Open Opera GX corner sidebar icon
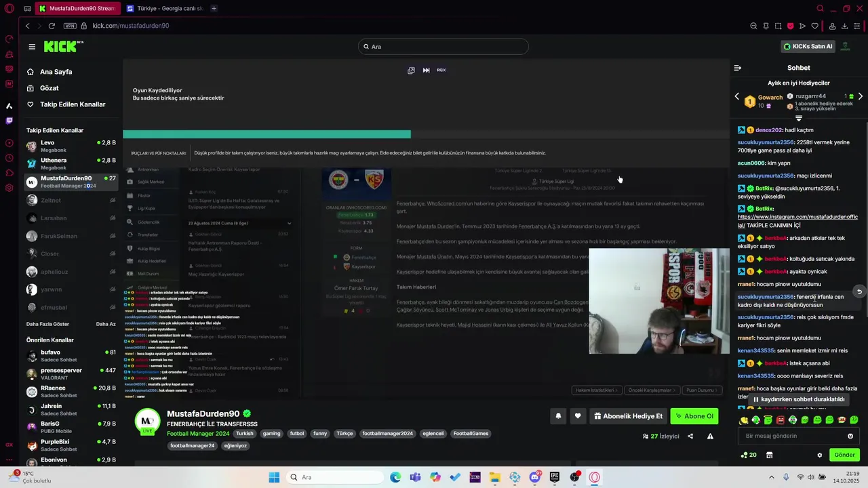The image size is (868, 488). 9,445
